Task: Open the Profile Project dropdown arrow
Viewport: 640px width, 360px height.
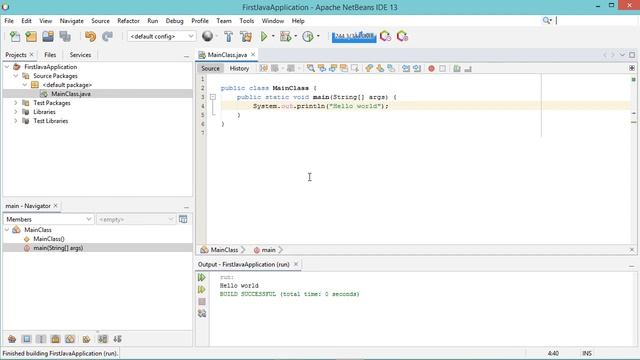Action: (x=318, y=36)
